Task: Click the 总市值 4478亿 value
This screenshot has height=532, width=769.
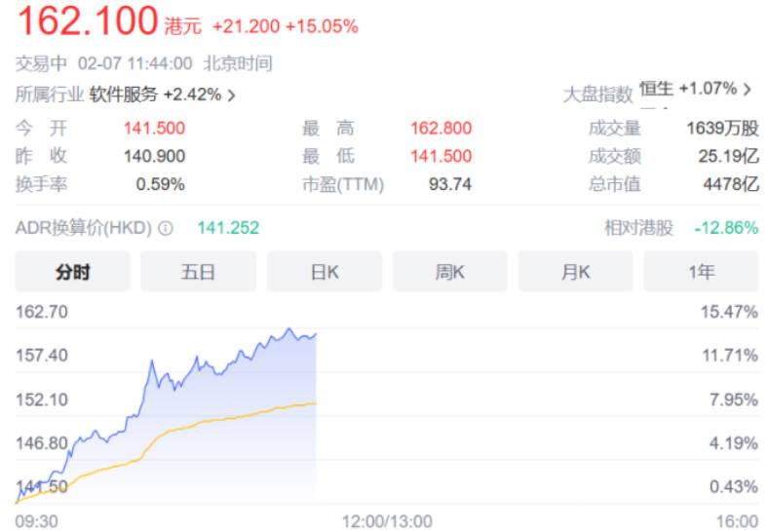Action: [736, 183]
